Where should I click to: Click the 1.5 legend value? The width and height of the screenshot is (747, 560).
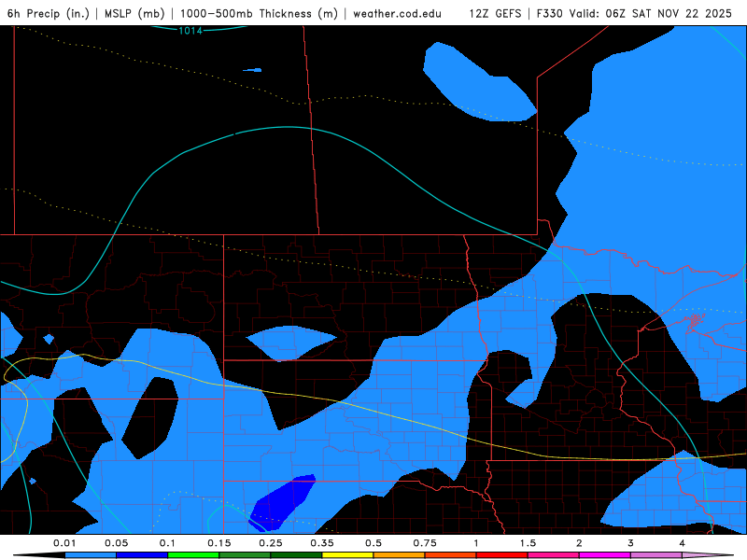pyautogui.click(x=528, y=543)
